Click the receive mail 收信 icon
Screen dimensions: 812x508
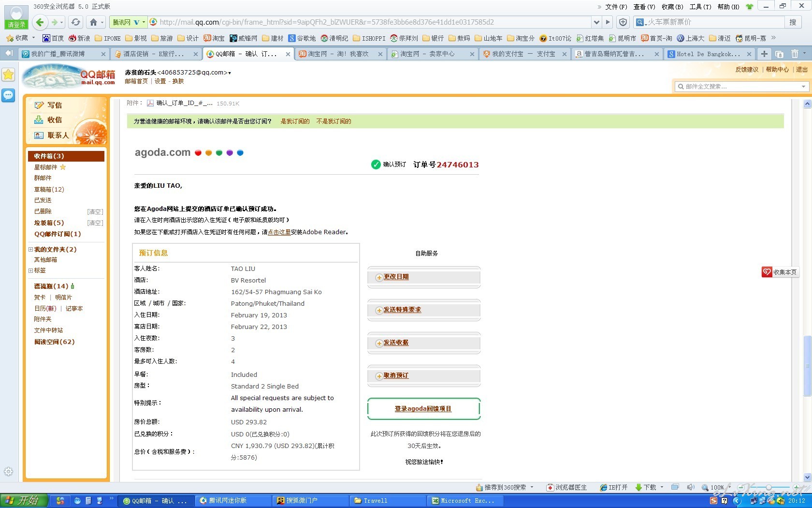click(x=39, y=120)
